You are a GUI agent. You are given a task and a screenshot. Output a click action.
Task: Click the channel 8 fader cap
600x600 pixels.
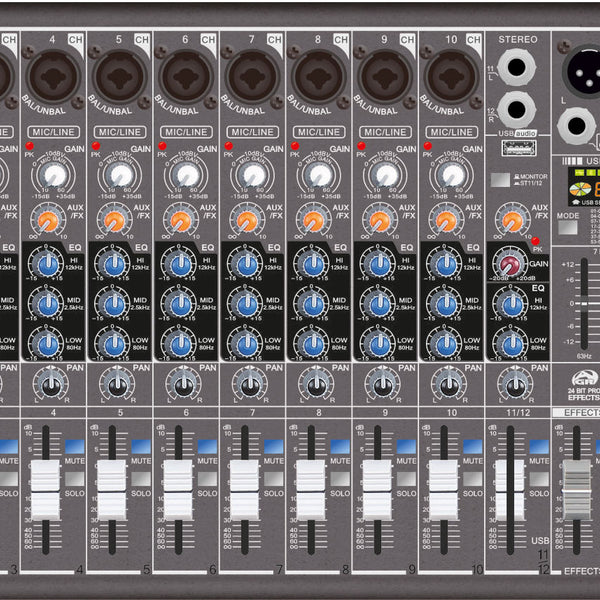[311, 490]
